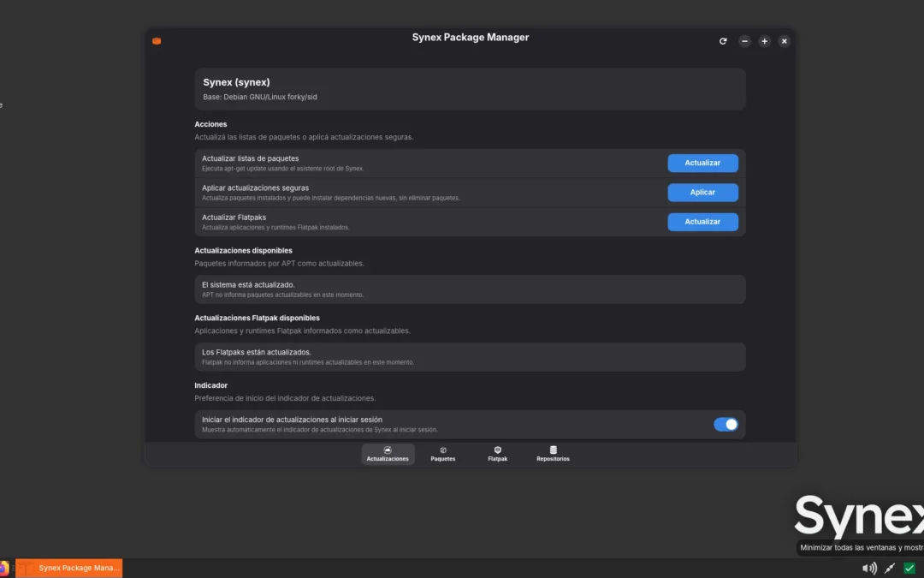Click 'Iniciar el indicador de actualizaciones al iniciar sesión' label
Viewport: 924px width, 578px height.
293,420
